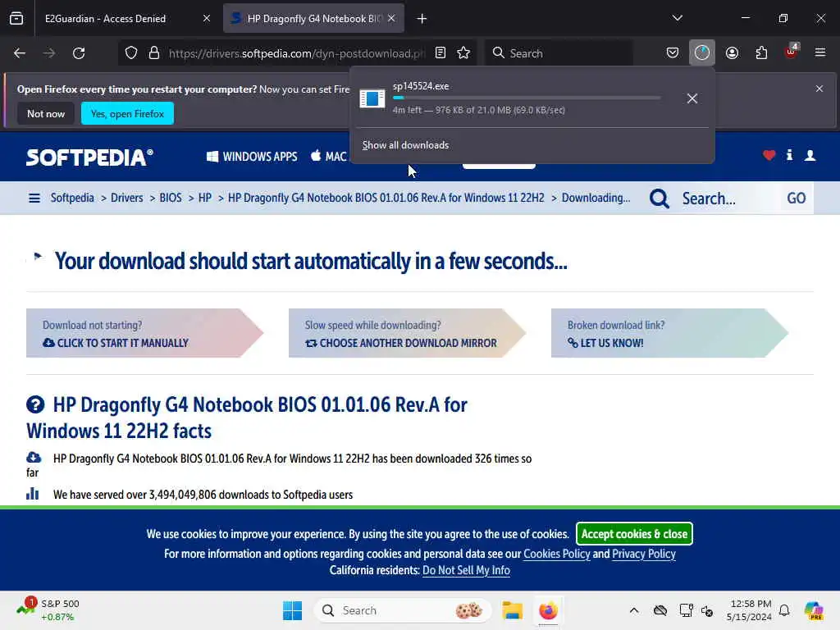Viewport: 840px width, 630px height.
Task: Show all downloads
Action: coord(405,145)
